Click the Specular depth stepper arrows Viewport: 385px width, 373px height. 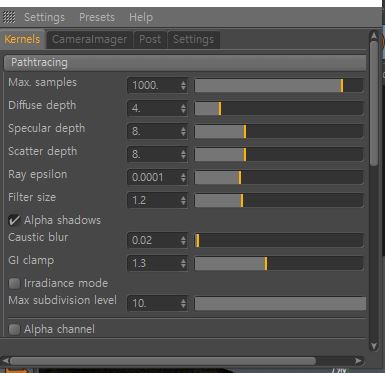click(x=183, y=131)
